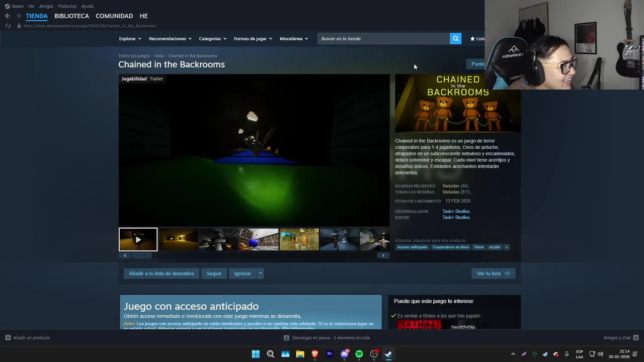The width and height of the screenshot is (644, 362).
Task: Click the thumbnail strip scrollbar handle
Action: click(142, 255)
